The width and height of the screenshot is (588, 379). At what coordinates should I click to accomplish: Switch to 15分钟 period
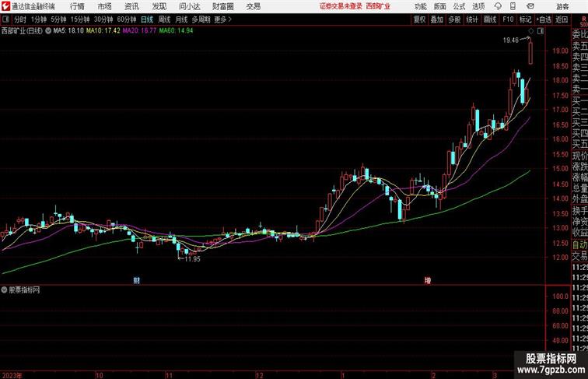coord(80,19)
